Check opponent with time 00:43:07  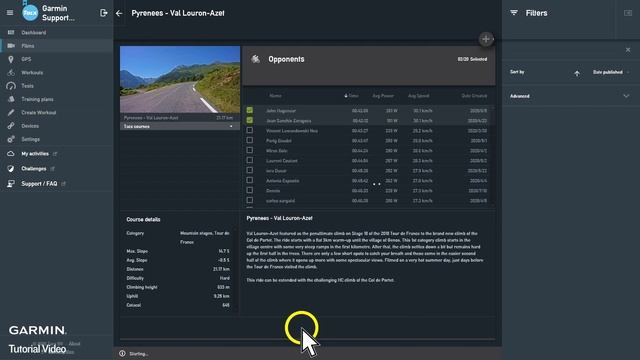(249, 140)
